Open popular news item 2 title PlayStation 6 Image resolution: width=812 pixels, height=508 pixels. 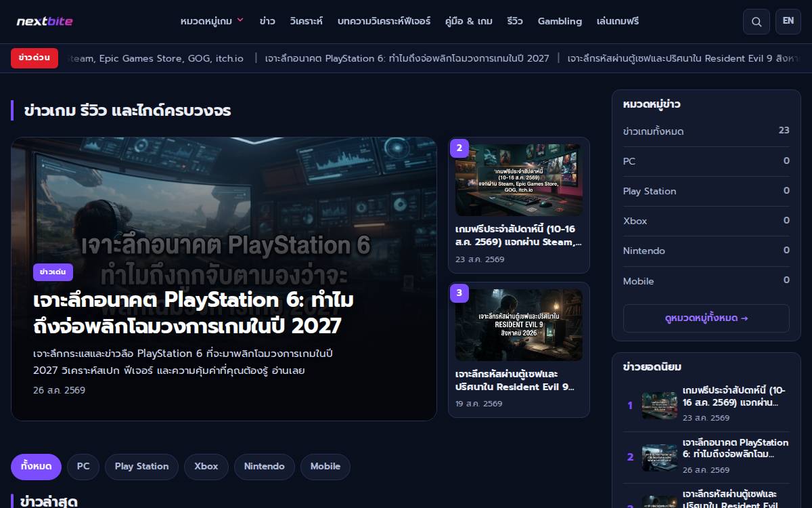click(x=736, y=448)
